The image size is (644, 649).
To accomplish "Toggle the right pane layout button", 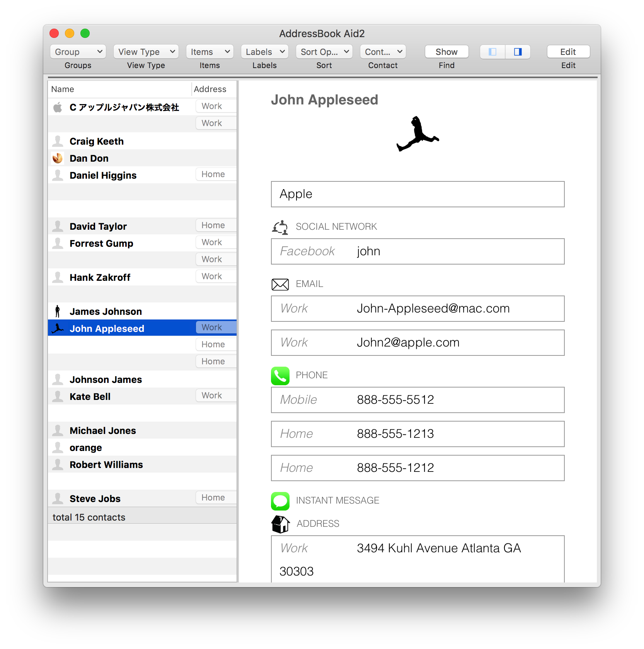I will pos(518,52).
